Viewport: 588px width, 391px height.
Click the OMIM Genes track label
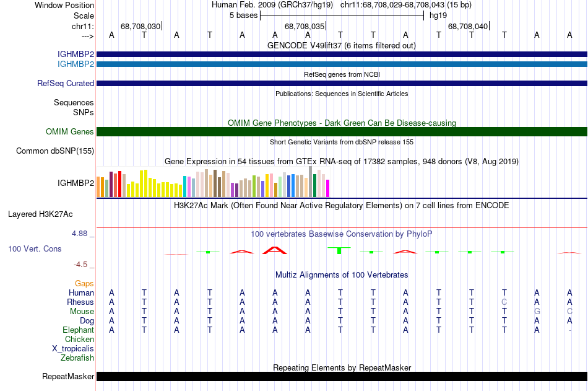click(69, 131)
